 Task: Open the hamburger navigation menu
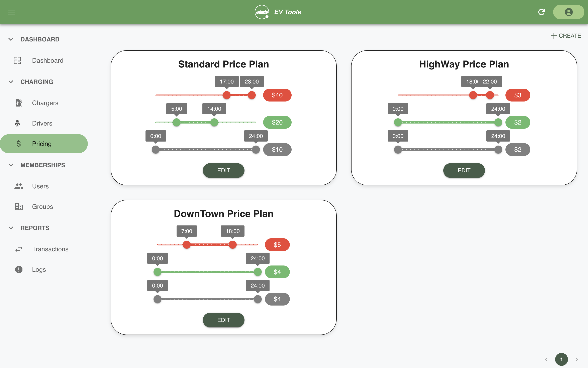click(11, 12)
